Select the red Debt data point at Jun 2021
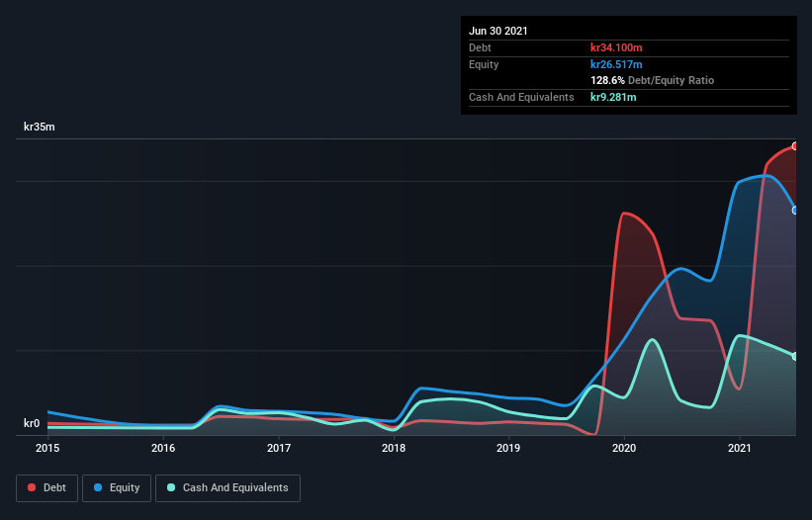The image size is (812, 520). pos(795,146)
